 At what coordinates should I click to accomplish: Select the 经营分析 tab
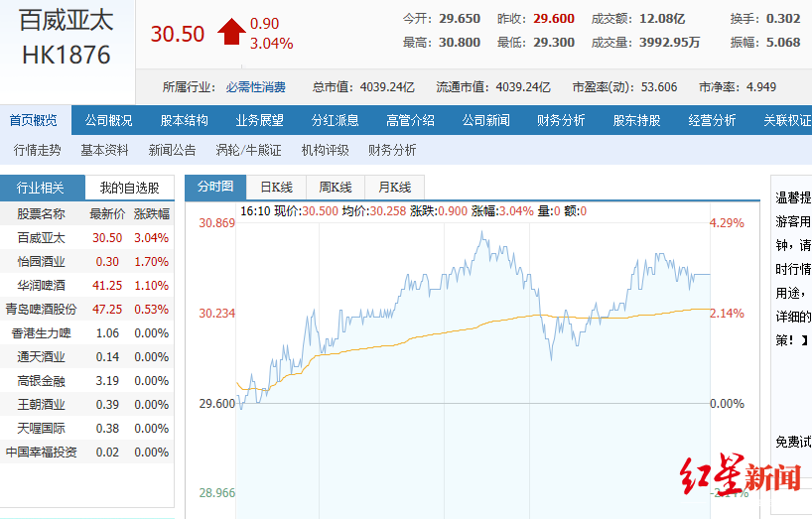tap(712, 120)
